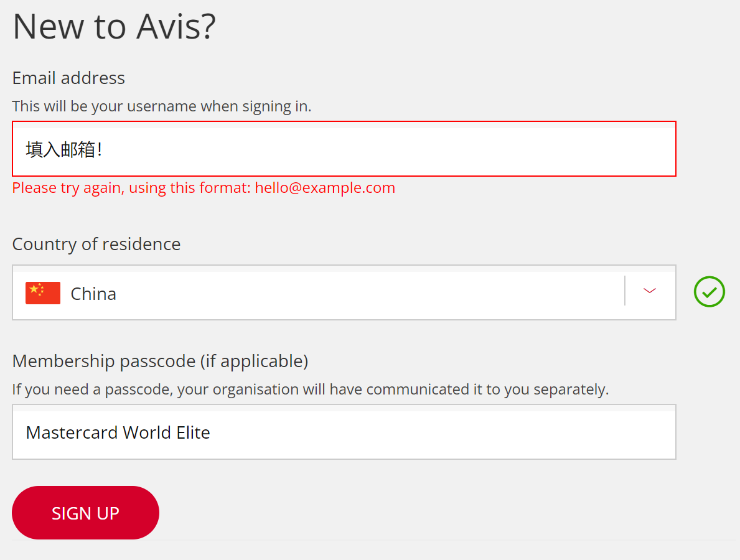740x560 pixels.
Task: Click the Country of residence label
Action: pos(96,244)
